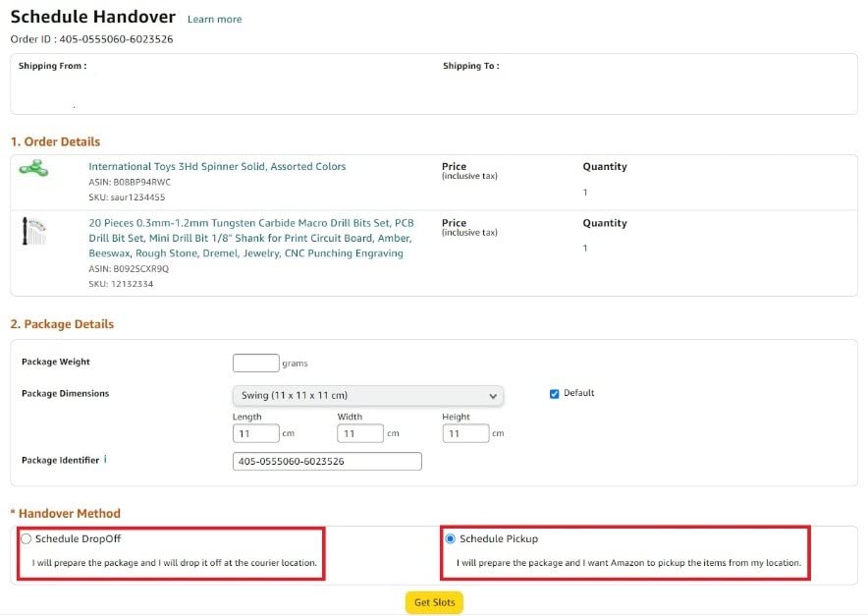Click the Package Identifier info icon
The height and width of the screenshot is (616, 868).
105,460
